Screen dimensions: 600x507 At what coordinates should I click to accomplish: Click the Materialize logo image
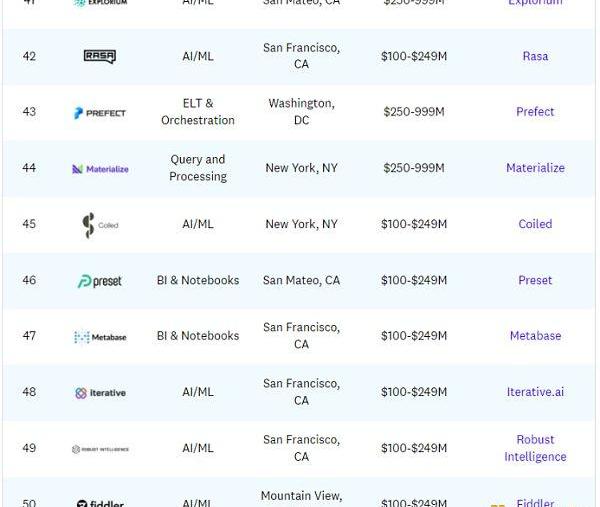coord(100,169)
